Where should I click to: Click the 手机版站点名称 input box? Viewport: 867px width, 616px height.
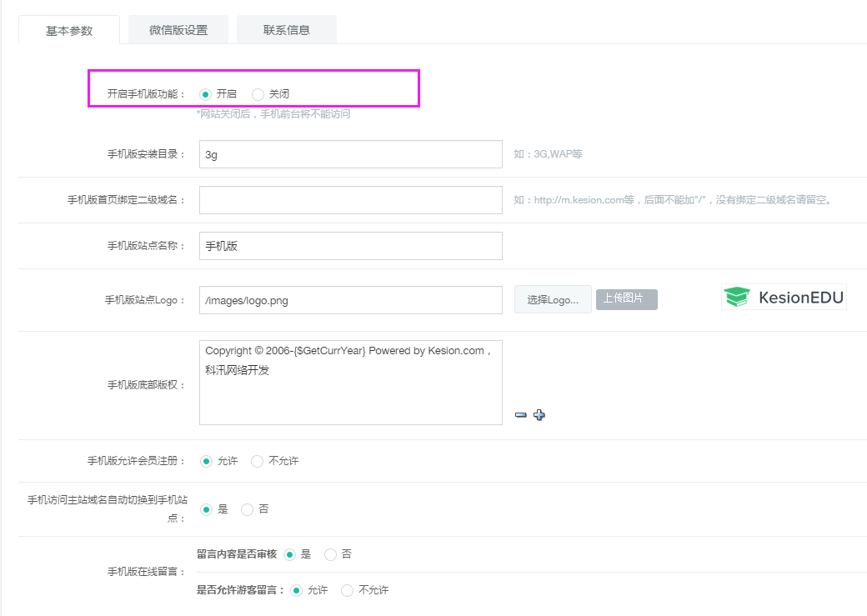pos(350,246)
